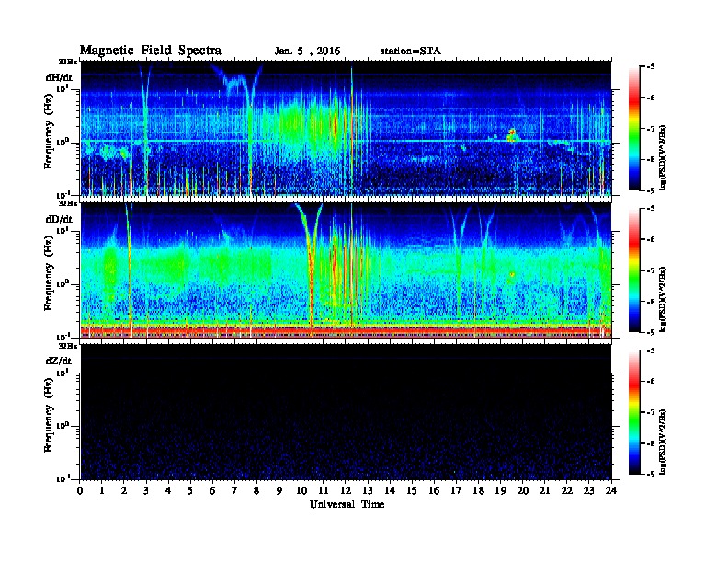
Task: Click the dH/dt spectrogram plot area
Action: 346,128
